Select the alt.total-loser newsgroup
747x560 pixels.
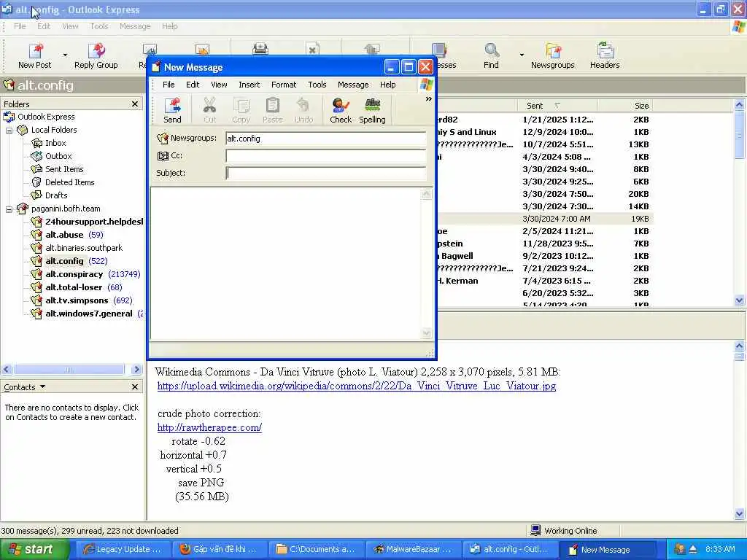tap(74, 287)
